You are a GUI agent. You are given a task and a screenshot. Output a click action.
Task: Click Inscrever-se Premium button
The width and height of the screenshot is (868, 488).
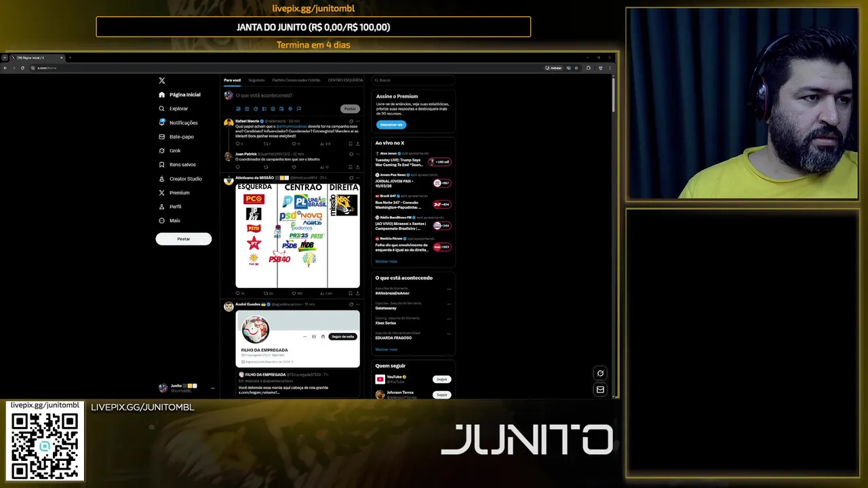[x=391, y=125]
